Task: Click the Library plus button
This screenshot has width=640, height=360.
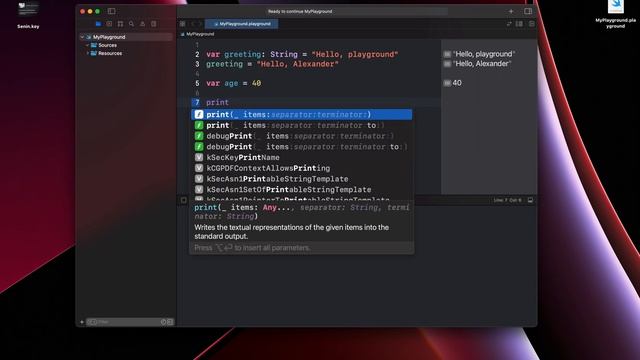Action: [511, 11]
